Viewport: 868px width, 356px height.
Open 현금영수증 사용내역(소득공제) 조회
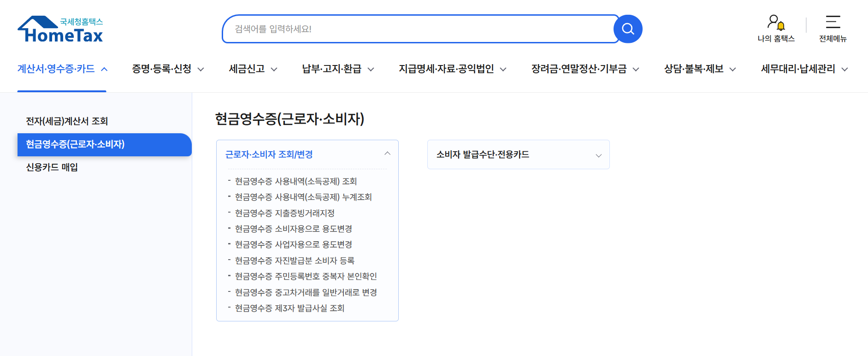coord(296,181)
